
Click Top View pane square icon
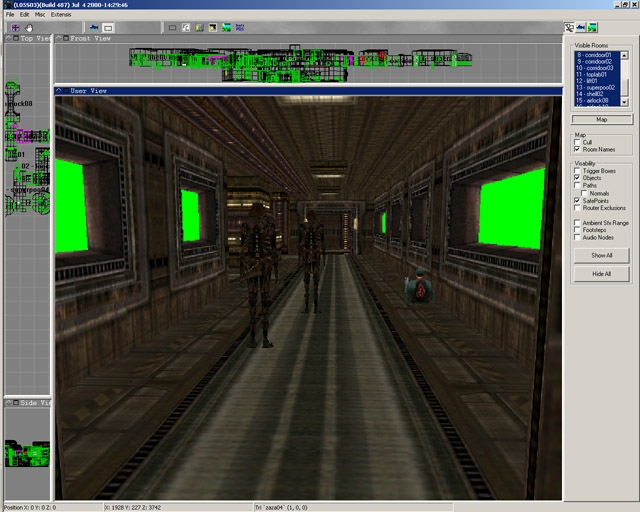click(x=16, y=38)
